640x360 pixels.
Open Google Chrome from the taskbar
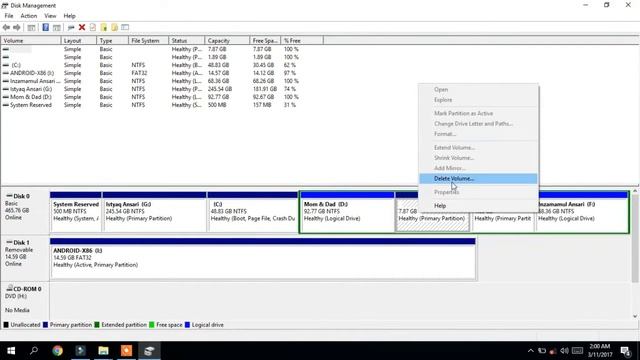pyautogui.click(x=58, y=351)
